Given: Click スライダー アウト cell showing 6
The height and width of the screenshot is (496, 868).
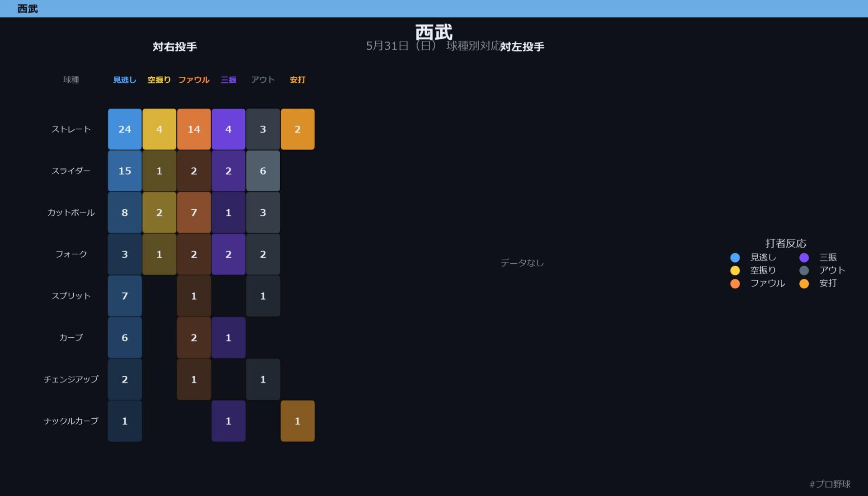Looking at the screenshot, I should point(263,171).
